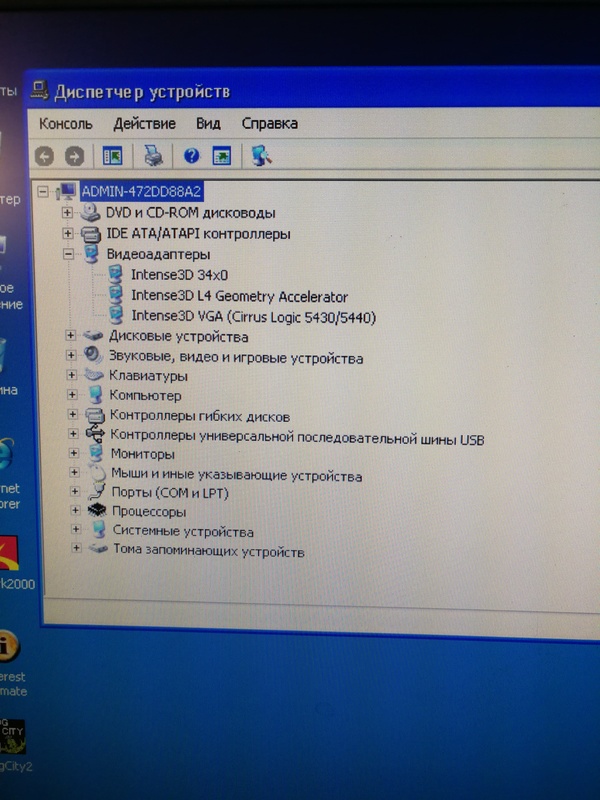Click the Диспетчер устройств title bar icon
This screenshot has width=600, height=800.
(39, 90)
